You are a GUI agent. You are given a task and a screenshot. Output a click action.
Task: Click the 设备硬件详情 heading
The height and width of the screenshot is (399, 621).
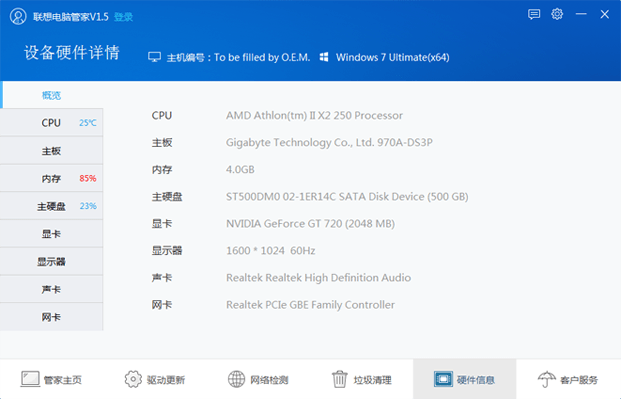tap(72, 52)
